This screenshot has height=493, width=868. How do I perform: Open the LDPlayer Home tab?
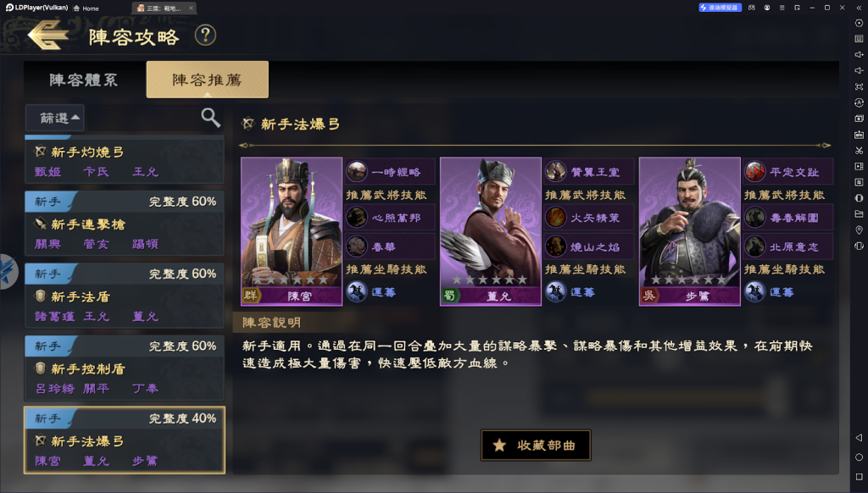click(x=86, y=8)
